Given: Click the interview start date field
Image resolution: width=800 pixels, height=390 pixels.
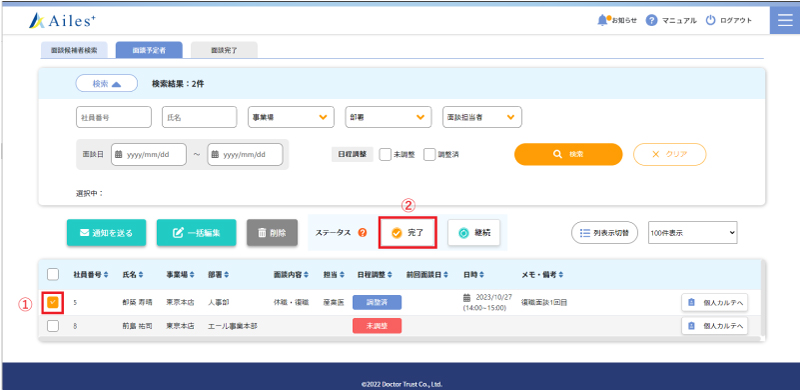Looking at the screenshot, I should point(149,155).
